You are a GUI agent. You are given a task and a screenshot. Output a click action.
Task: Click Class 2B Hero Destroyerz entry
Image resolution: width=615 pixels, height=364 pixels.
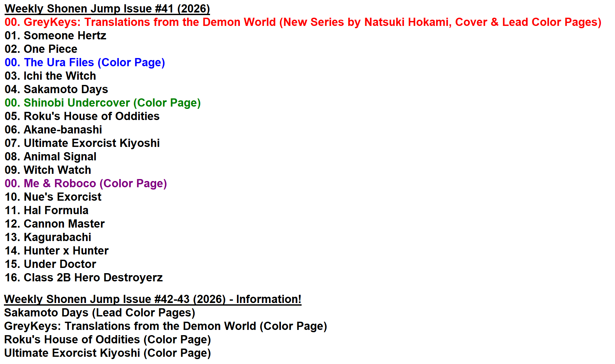84,277
